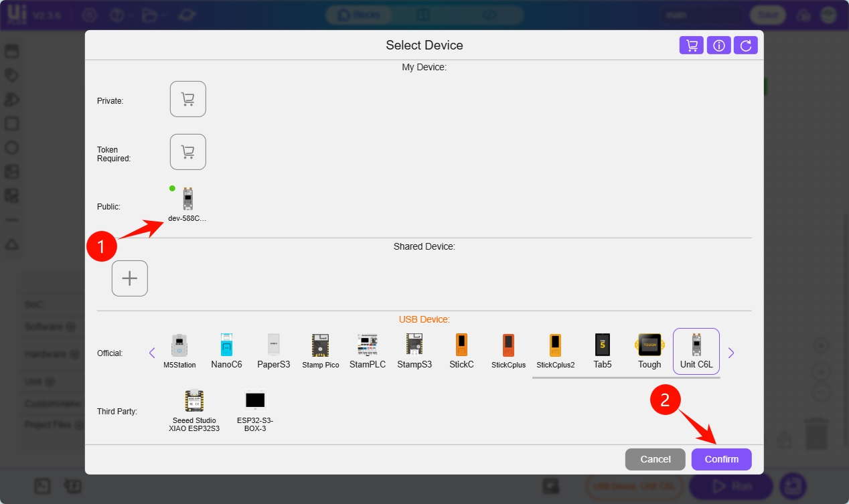
Task: Select PaperS3 from official devices
Action: coord(274,351)
